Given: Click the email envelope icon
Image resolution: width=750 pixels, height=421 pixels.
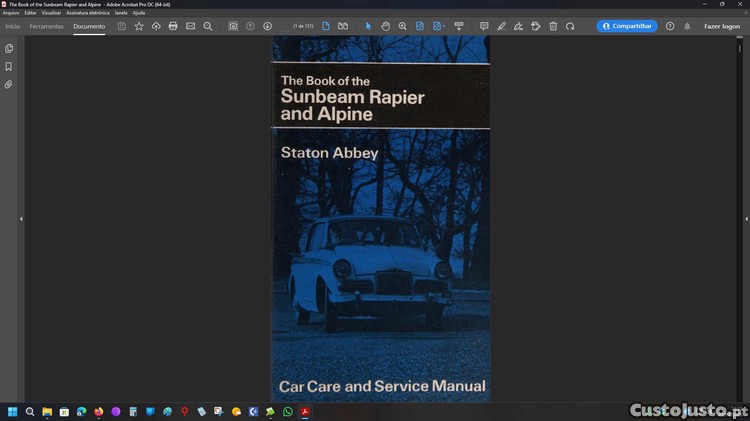Looking at the screenshot, I should click(x=190, y=26).
